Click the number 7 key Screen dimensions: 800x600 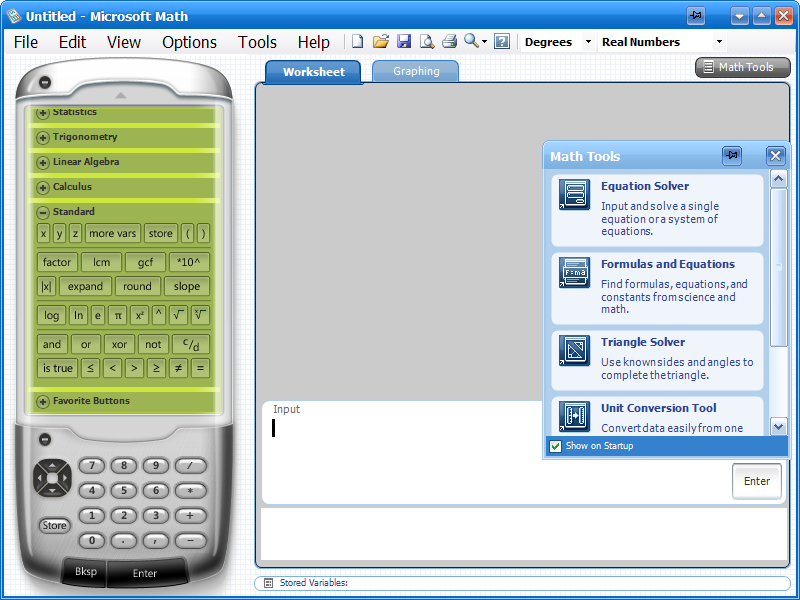point(92,465)
